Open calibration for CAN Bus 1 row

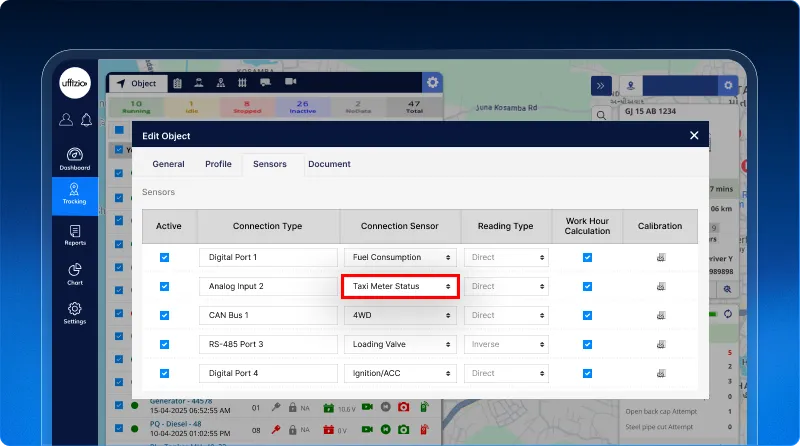pos(661,315)
